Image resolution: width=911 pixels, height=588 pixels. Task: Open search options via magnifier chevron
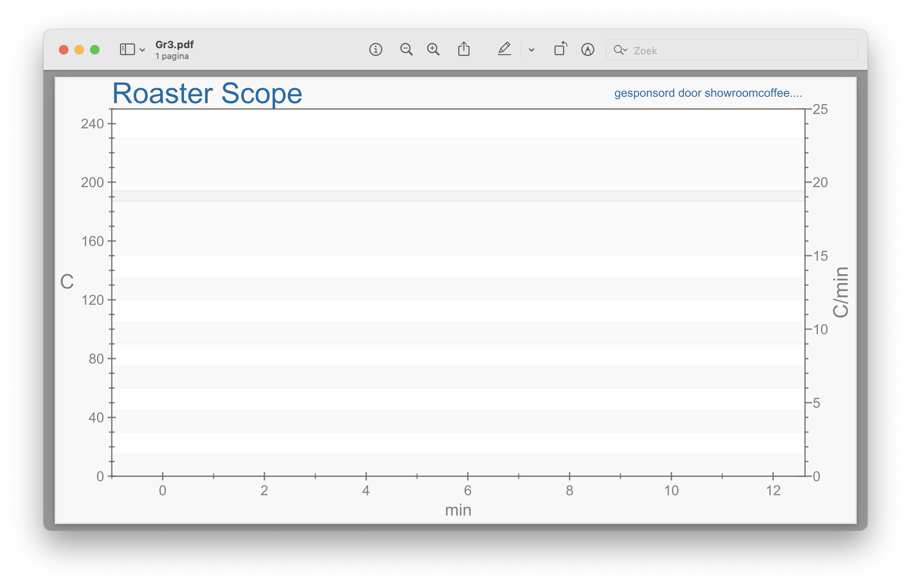pos(621,50)
